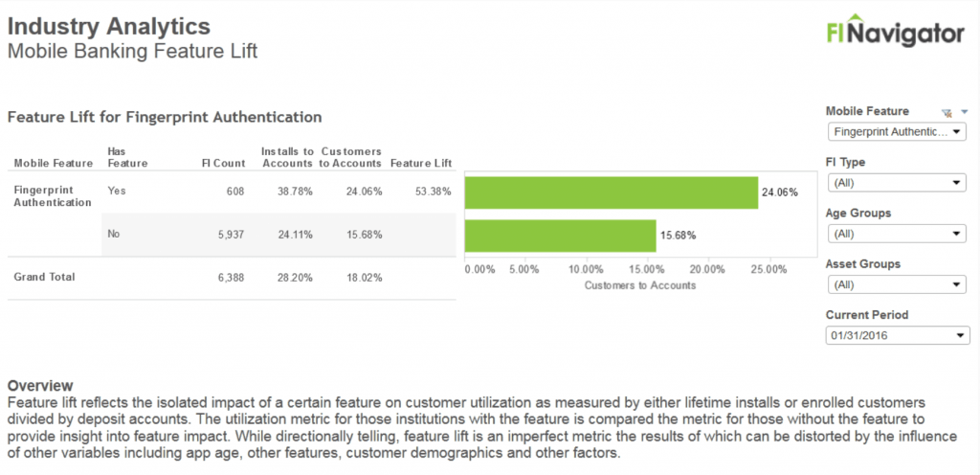Expand the Mobile Feature dropdown
The height and width of the screenshot is (475, 980).
898,132
